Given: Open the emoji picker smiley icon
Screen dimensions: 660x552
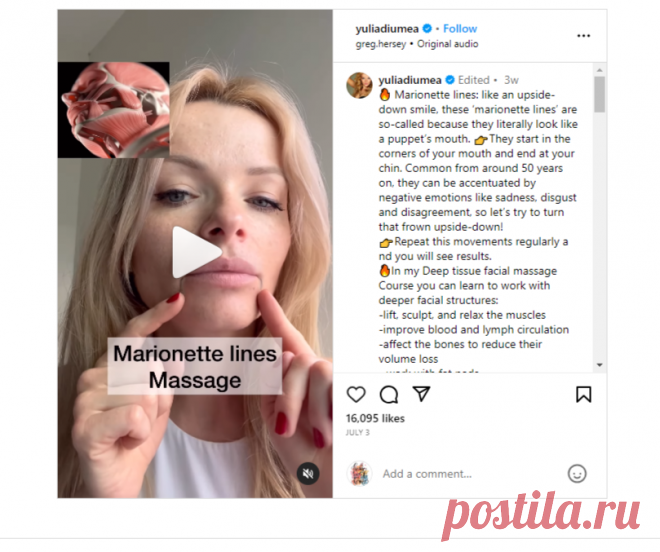Looking at the screenshot, I should click(x=577, y=473).
